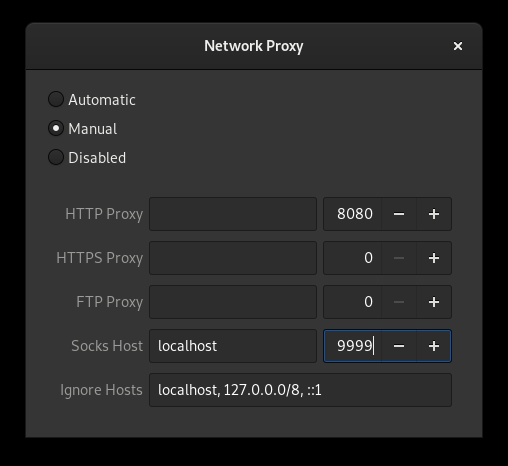Viewport: 508px width, 466px height.
Task: Select the Disabled radio button
Action: (x=56, y=157)
